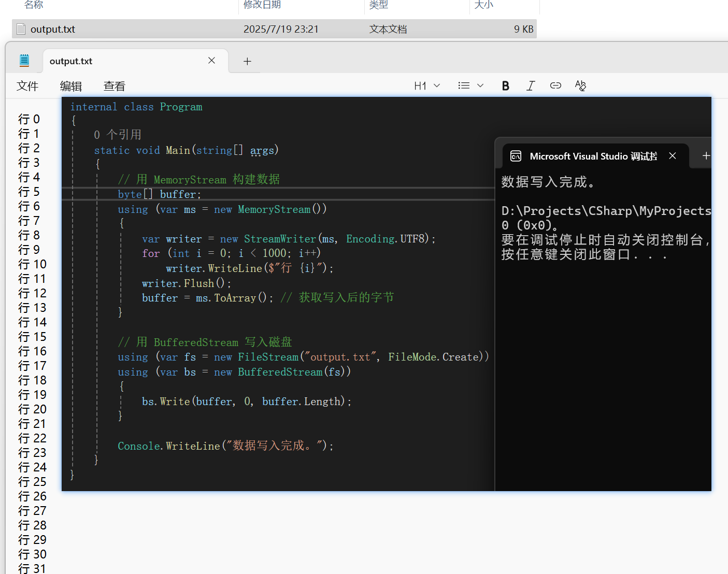The width and height of the screenshot is (728, 574).
Task: Open a new Notepad tab with the plus
Action: click(x=247, y=61)
